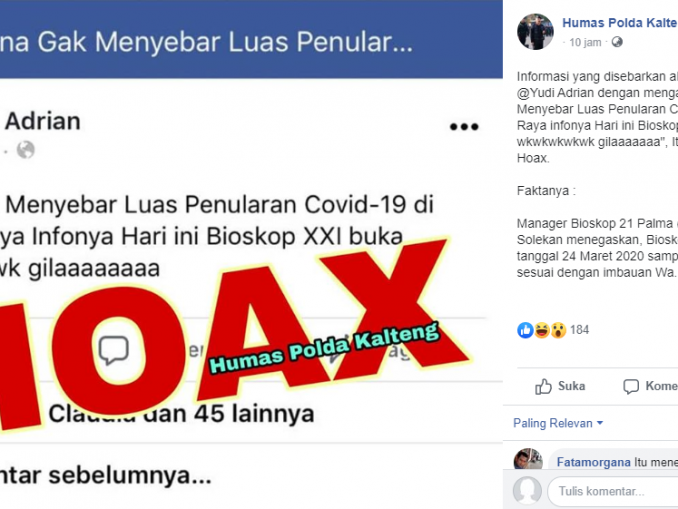
Task: Click the thumbs up Suka button
Action: [560, 386]
